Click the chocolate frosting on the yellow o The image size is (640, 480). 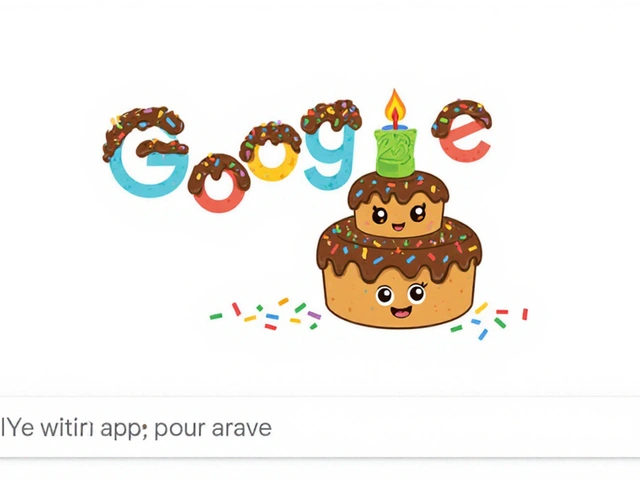270,139
